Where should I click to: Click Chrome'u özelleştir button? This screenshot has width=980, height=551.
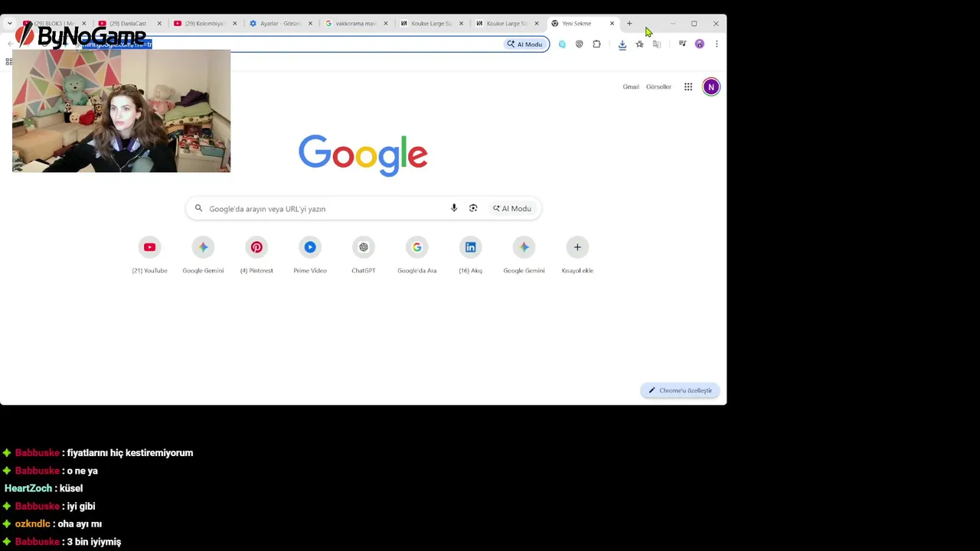click(x=680, y=390)
